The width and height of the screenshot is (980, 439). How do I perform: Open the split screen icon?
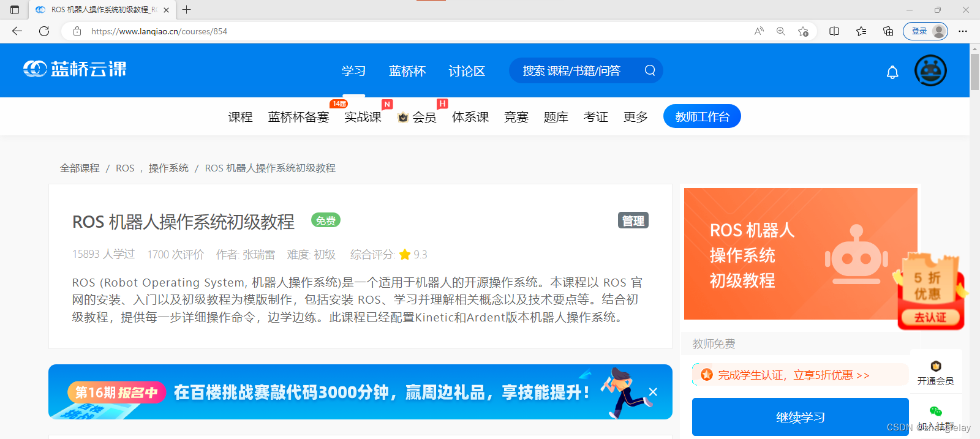tap(834, 31)
